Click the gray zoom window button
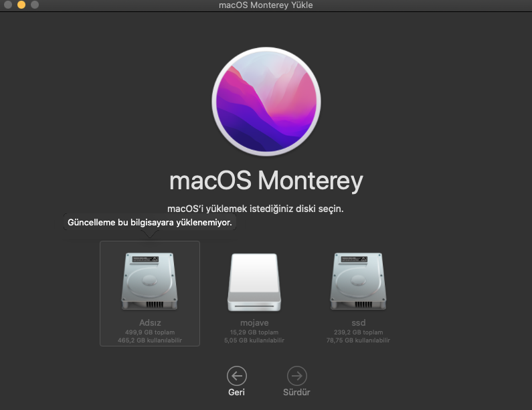This screenshot has height=410, width=532. click(34, 5)
